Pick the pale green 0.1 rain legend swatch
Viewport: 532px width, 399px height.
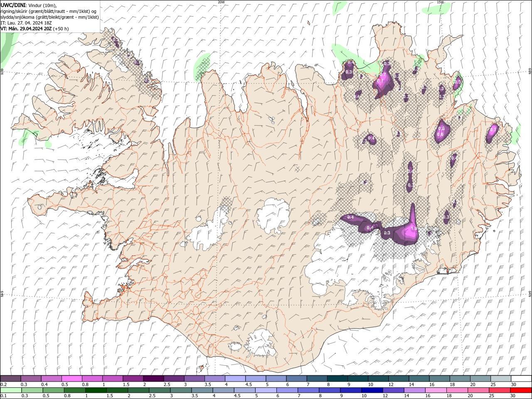[x=11, y=390]
